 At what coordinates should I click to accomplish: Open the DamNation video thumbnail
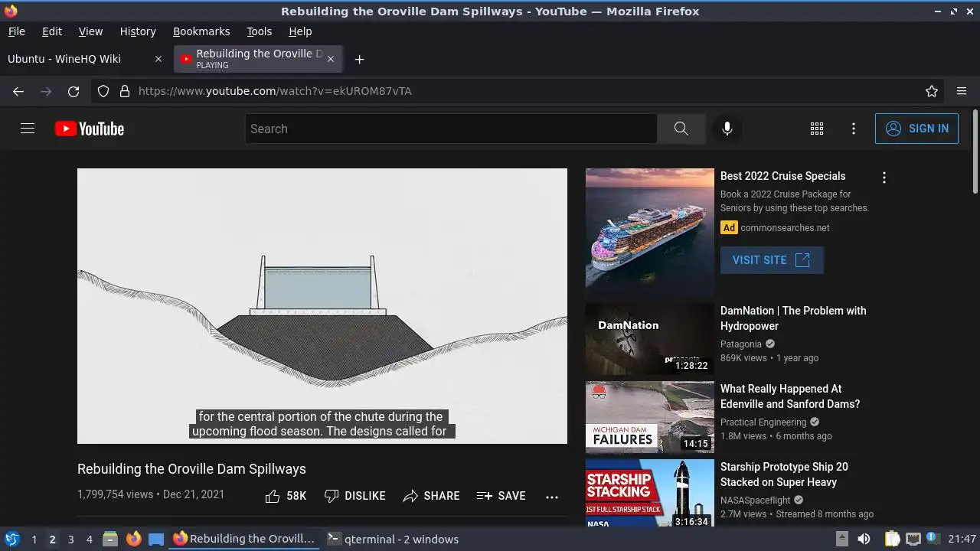650,339
